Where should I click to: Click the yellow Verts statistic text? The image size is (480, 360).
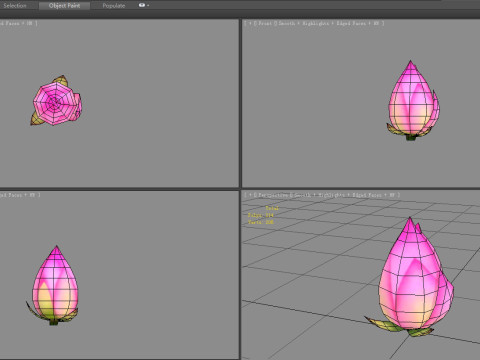pyautogui.click(x=261, y=222)
